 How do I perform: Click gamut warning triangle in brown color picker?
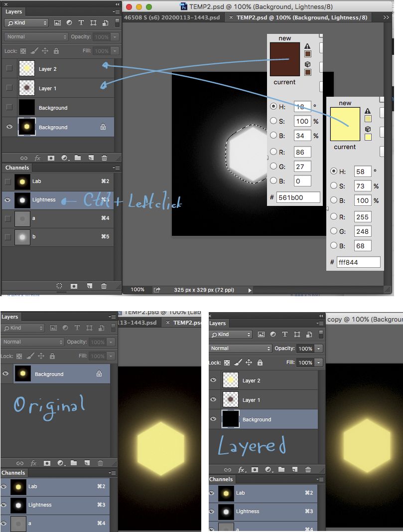[307, 46]
